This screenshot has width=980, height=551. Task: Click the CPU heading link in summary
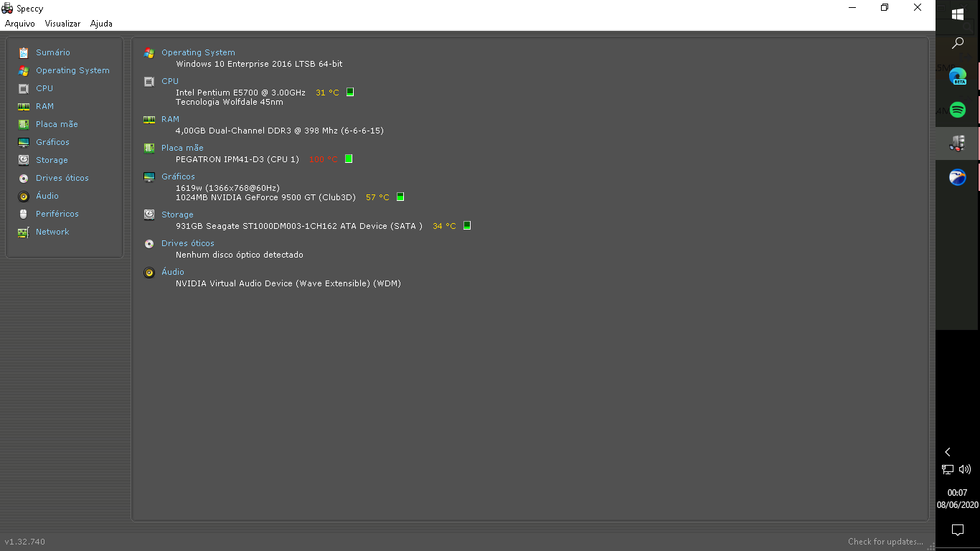tap(170, 81)
